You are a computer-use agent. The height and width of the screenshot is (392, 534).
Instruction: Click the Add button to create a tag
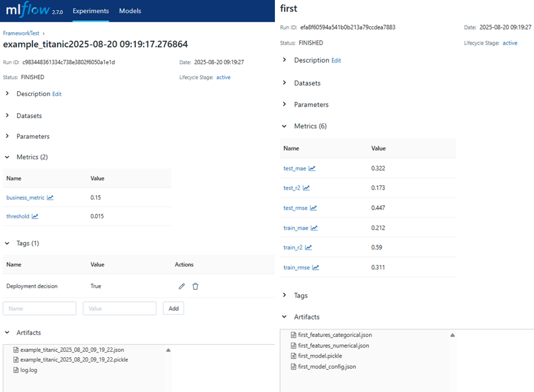click(x=173, y=308)
